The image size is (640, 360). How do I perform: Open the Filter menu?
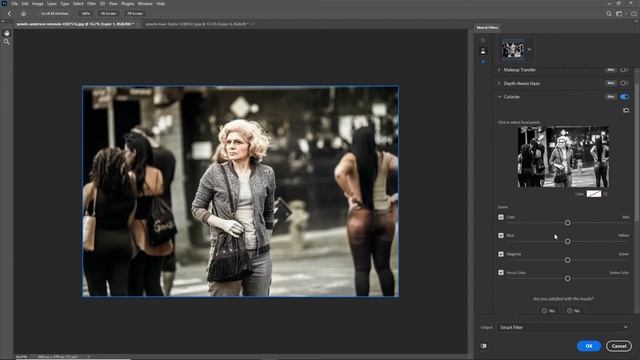click(91, 4)
